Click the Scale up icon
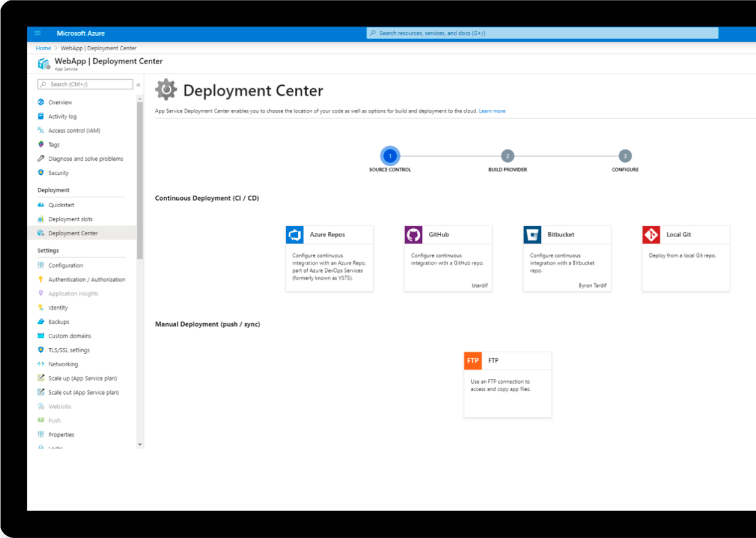Viewport: 756px width, 538px height. click(41, 378)
